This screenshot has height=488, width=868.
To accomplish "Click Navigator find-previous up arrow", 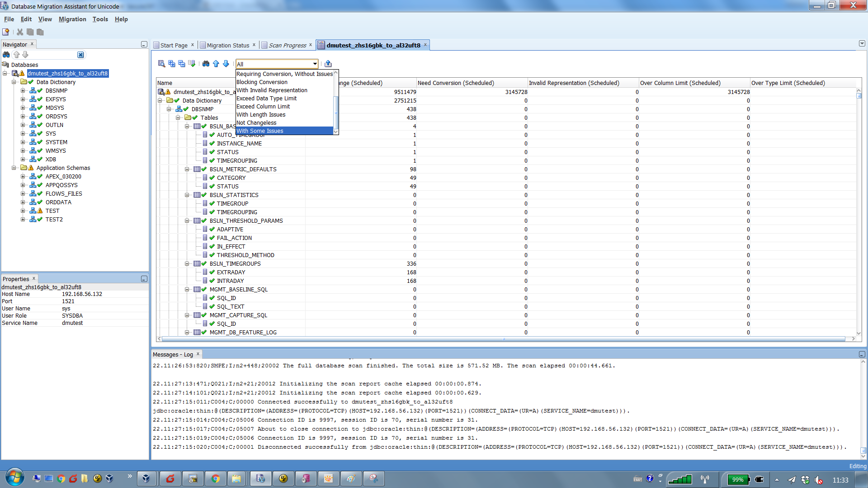I will click(17, 55).
